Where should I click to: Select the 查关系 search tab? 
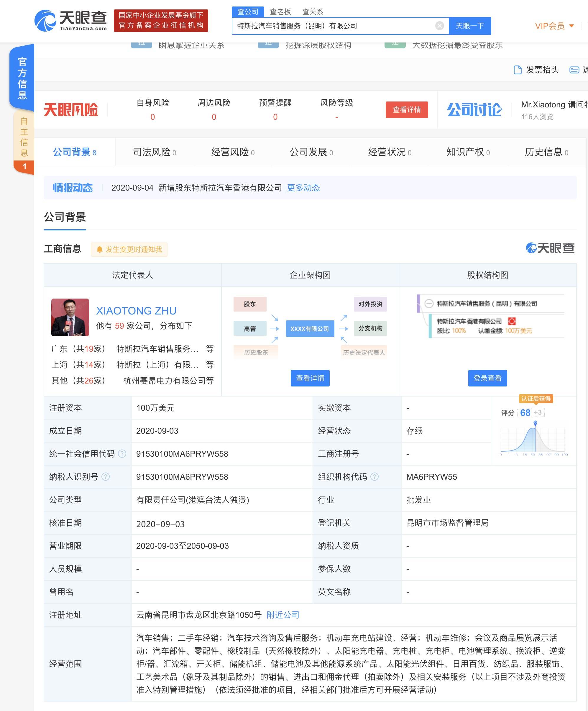coord(312,12)
